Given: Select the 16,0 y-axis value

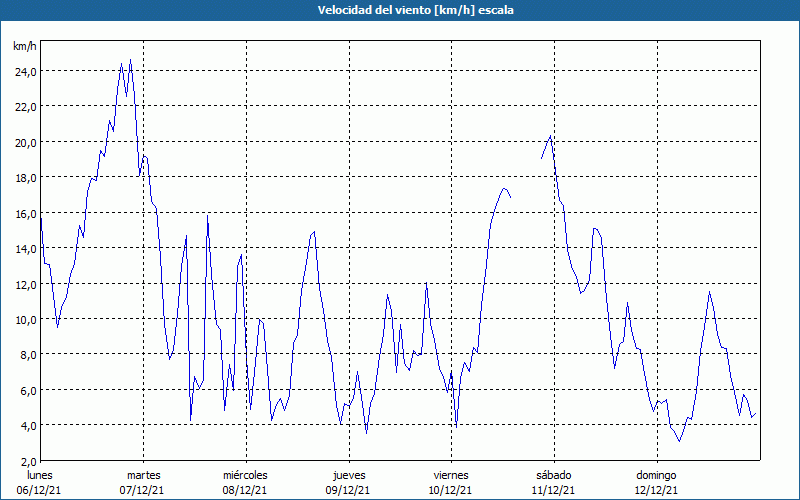Looking at the screenshot, I should coord(26,214).
